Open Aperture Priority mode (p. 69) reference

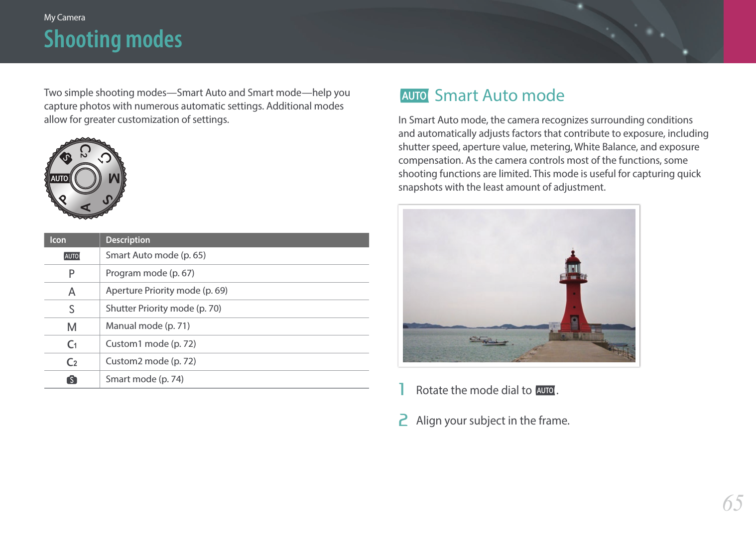click(166, 291)
